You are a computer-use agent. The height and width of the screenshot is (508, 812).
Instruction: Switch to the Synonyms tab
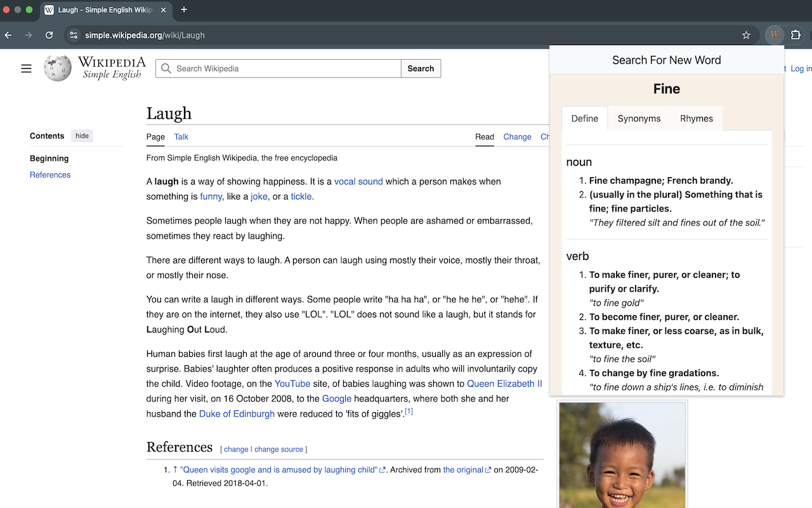pyautogui.click(x=639, y=118)
